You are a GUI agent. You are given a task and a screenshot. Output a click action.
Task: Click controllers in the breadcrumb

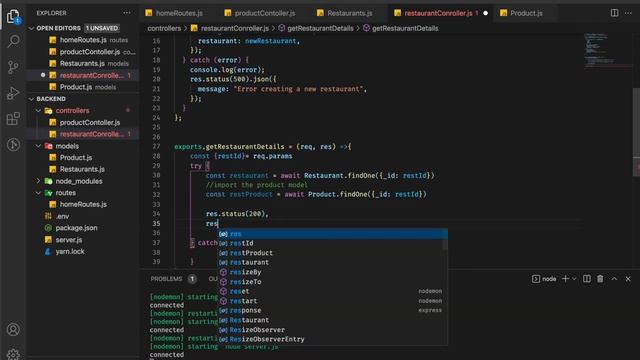pyautogui.click(x=164, y=28)
